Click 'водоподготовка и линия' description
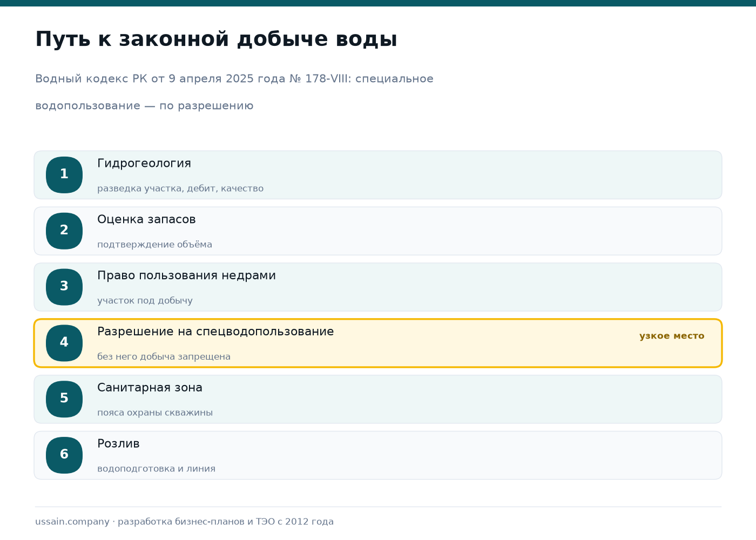Viewport: 756px width, 540px height. (156, 469)
